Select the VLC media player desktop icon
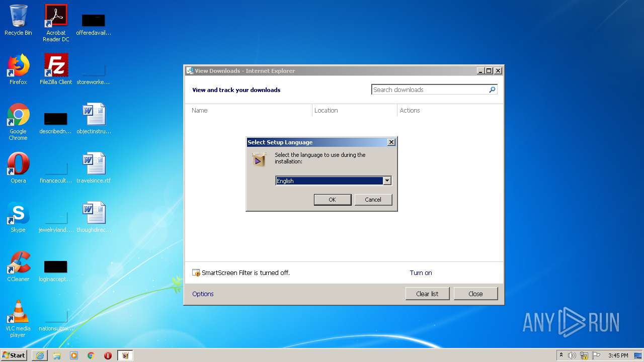Image resolution: width=644 pixels, height=362 pixels. click(x=18, y=319)
